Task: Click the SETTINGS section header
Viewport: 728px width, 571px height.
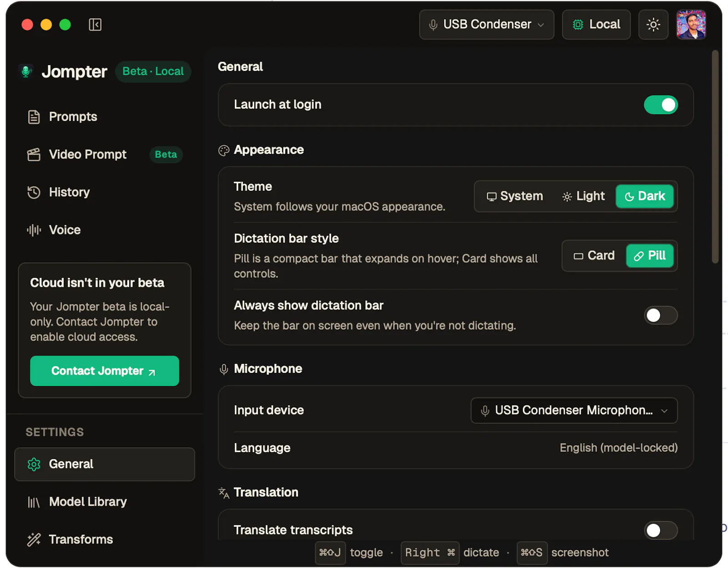Action: coord(55,433)
